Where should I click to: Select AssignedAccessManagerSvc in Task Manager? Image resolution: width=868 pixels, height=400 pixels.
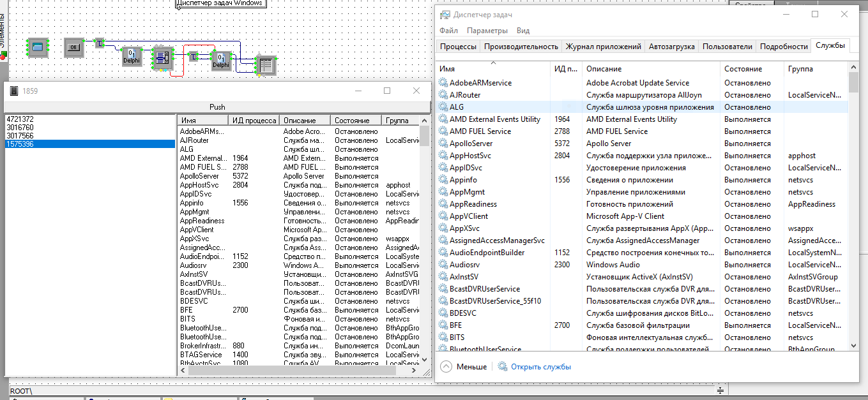(497, 241)
